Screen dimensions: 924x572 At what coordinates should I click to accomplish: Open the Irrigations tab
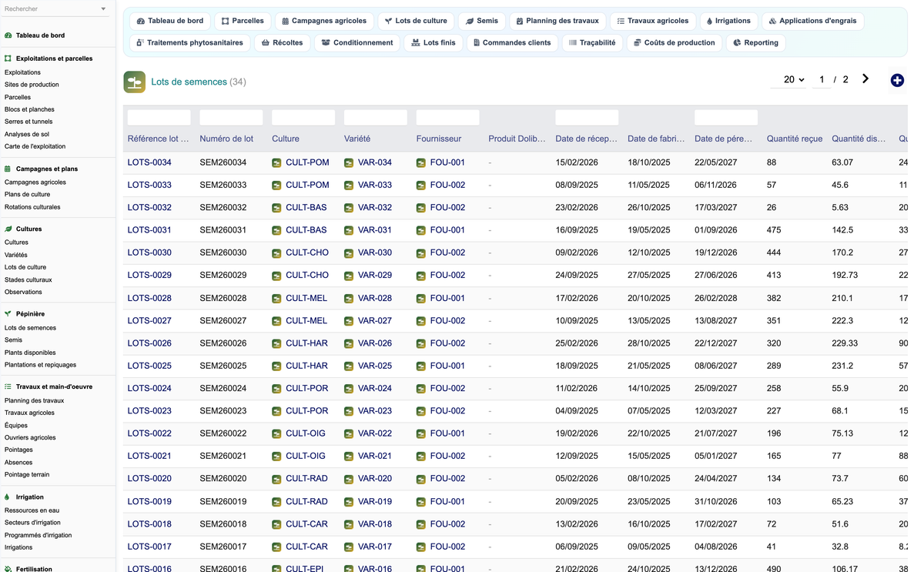728,21
